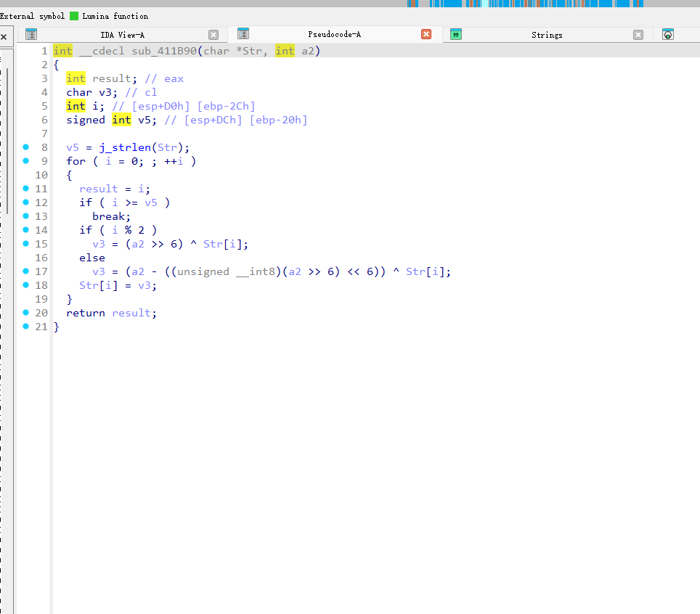Switch to the IDA View-A tab
700x614 pixels.
[x=122, y=35]
